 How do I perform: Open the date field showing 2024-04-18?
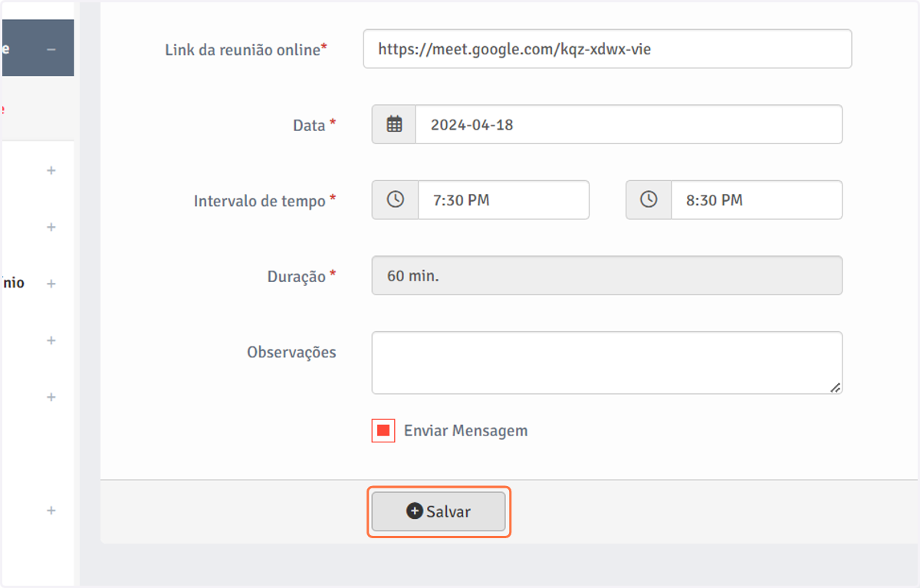point(629,124)
